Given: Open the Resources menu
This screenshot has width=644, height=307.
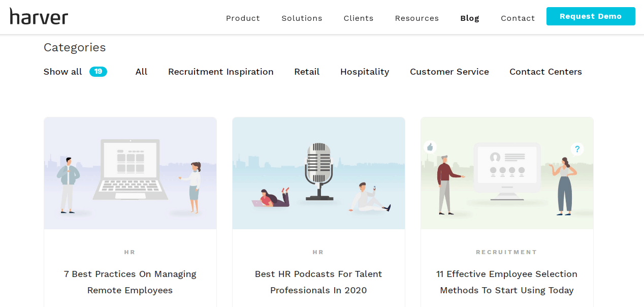Looking at the screenshot, I should coord(417,18).
